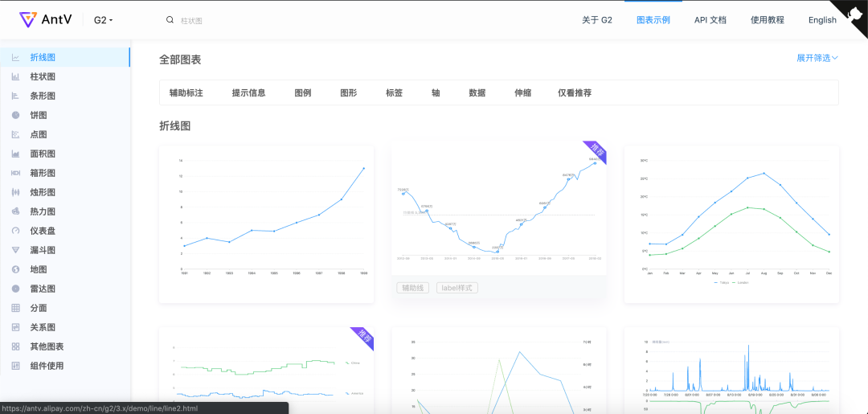Filter charts by 提示信息

point(248,93)
